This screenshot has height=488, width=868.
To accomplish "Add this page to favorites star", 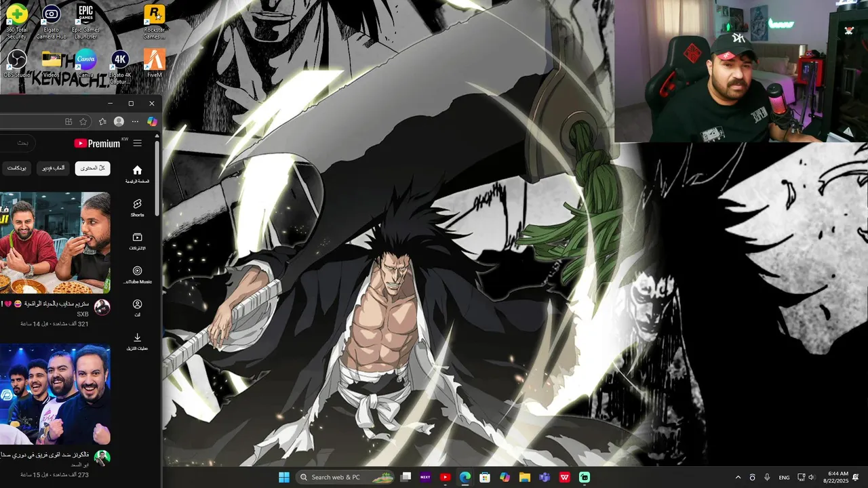I will coord(83,121).
